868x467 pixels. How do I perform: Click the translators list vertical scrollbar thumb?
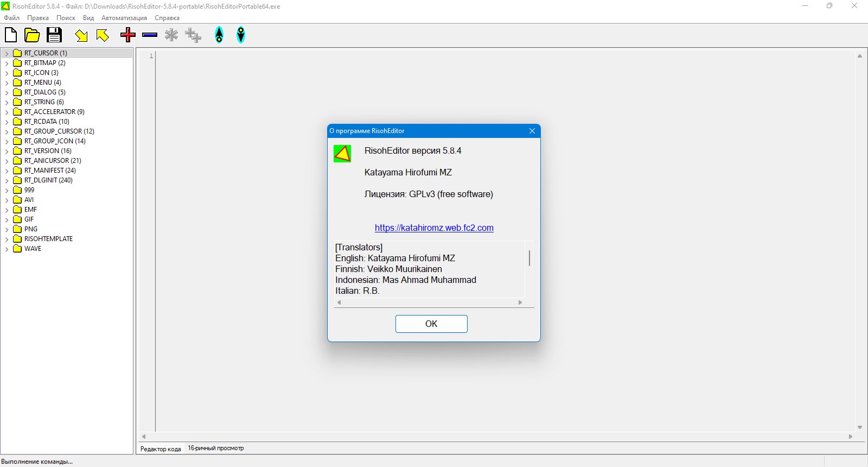529,258
